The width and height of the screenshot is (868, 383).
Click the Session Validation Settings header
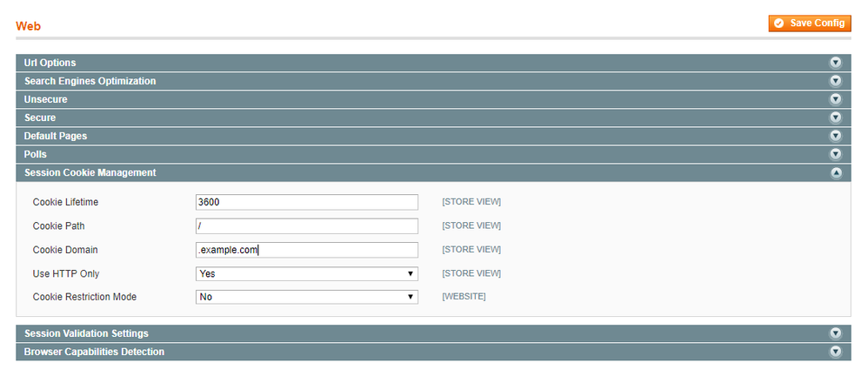coord(86,333)
